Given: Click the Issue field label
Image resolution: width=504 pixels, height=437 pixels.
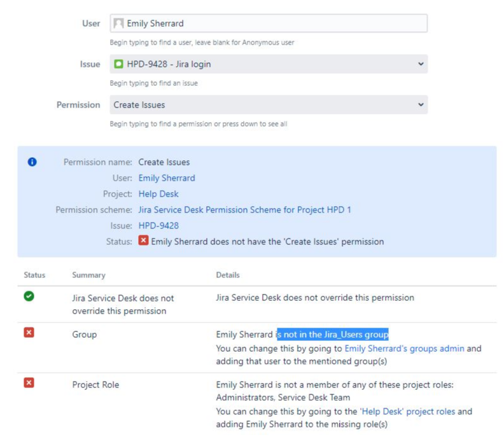Looking at the screenshot, I should click(x=90, y=64).
